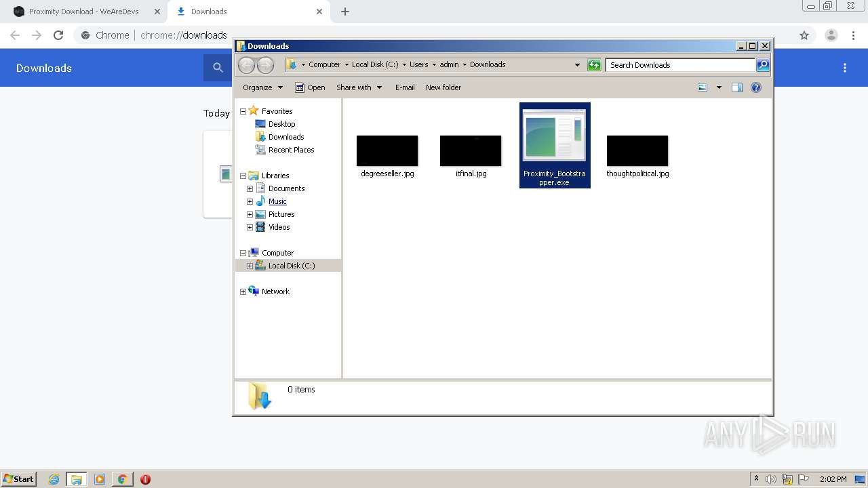
Task: Click E-mail in Explorer toolbar
Action: pyautogui.click(x=405, y=87)
